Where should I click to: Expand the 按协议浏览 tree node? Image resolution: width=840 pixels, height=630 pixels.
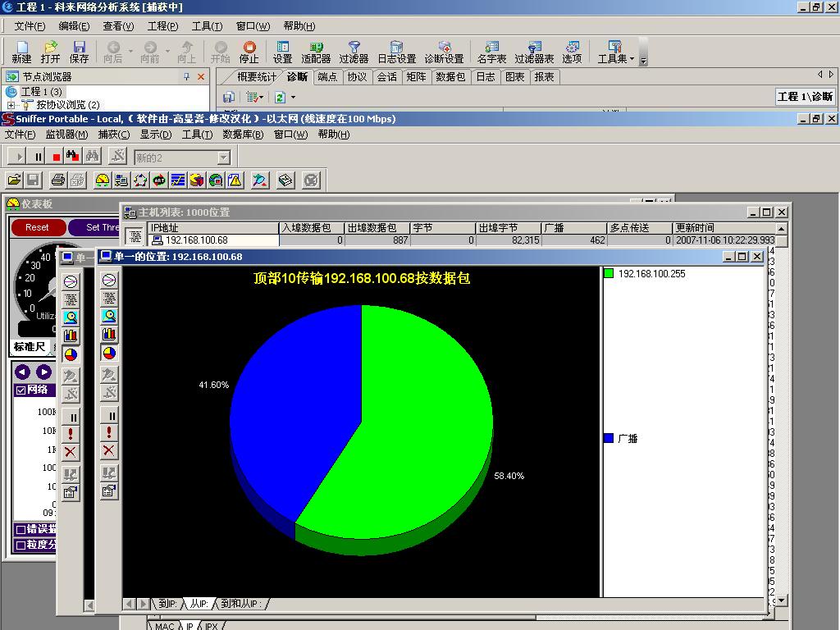coord(11,105)
